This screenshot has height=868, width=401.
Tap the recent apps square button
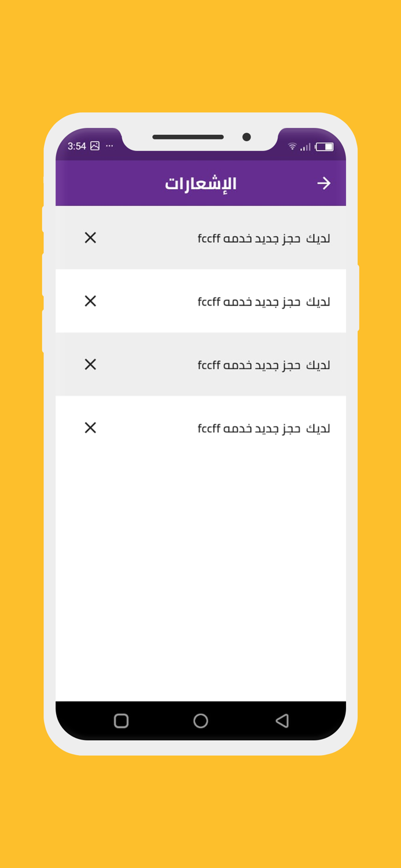coord(120,721)
